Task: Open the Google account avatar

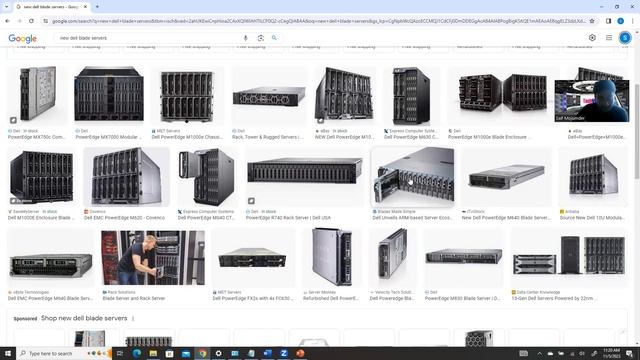Action: [625, 38]
